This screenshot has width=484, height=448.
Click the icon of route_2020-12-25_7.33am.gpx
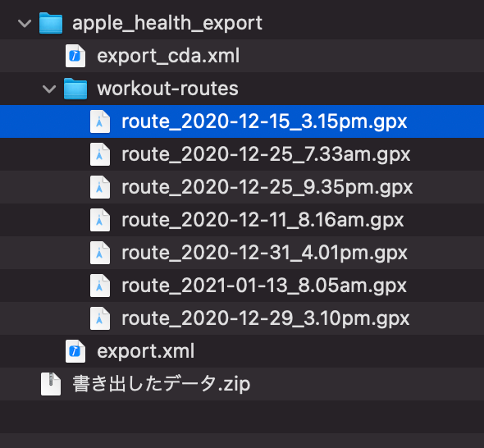[100, 154]
